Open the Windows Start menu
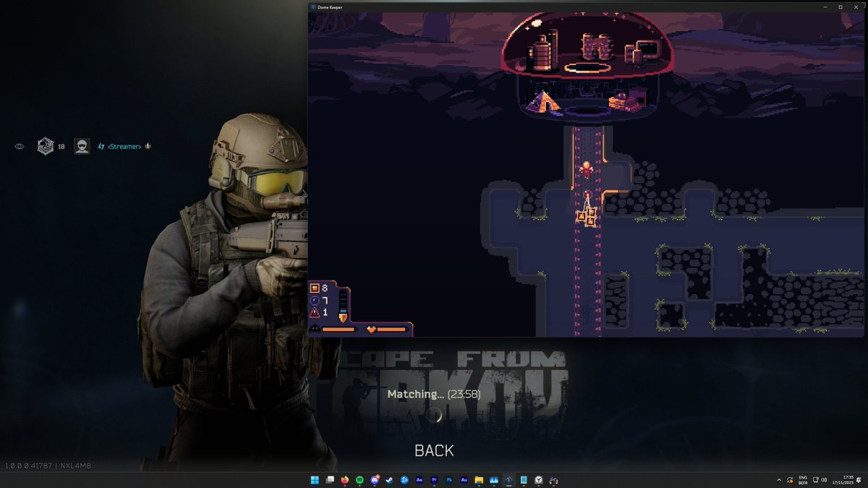This screenshot has width=868, height=488. pos(315,480)
